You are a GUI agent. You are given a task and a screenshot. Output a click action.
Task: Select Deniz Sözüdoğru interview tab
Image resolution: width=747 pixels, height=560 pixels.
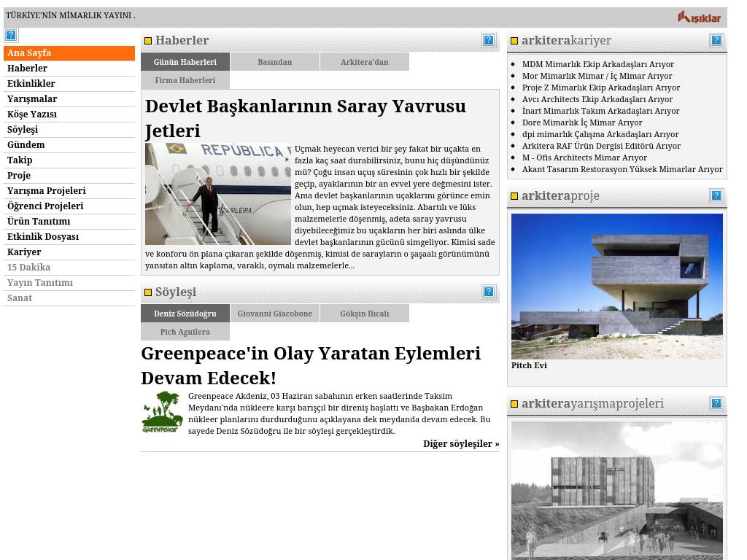point(185,314)
